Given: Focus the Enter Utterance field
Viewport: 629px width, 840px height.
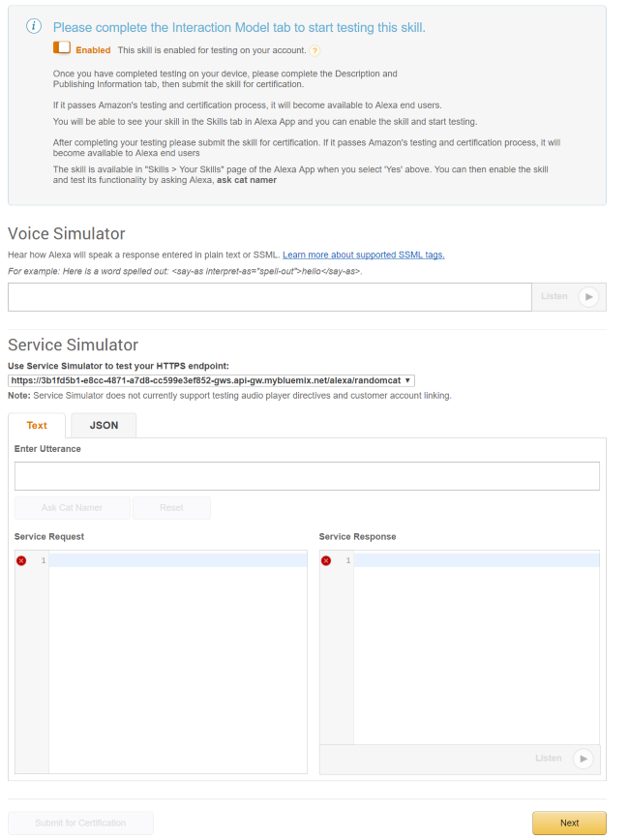Looking at the screenshot, I should tap(307, 476).
